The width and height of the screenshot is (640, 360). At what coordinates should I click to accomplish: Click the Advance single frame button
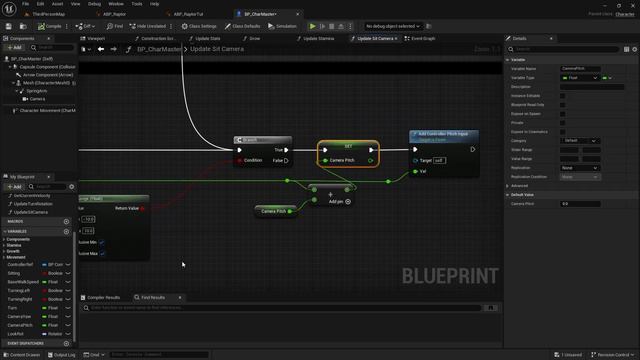point(322,26)
